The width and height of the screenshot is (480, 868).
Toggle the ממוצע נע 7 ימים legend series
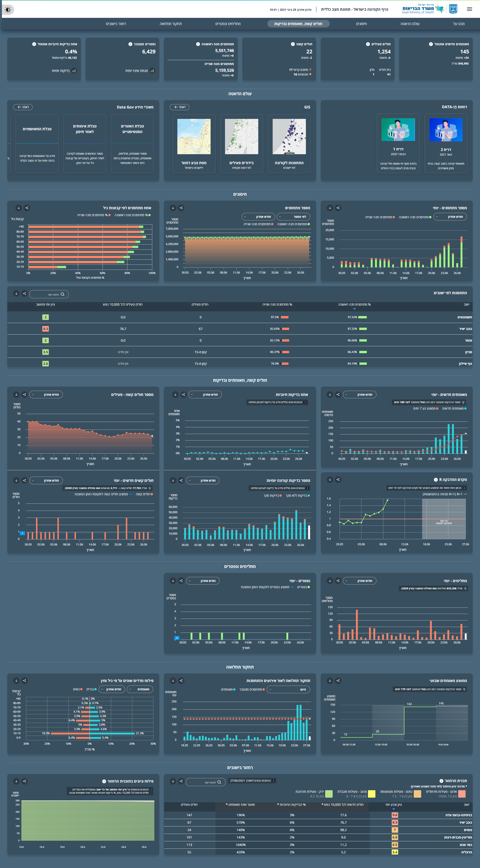pos(425,408)
